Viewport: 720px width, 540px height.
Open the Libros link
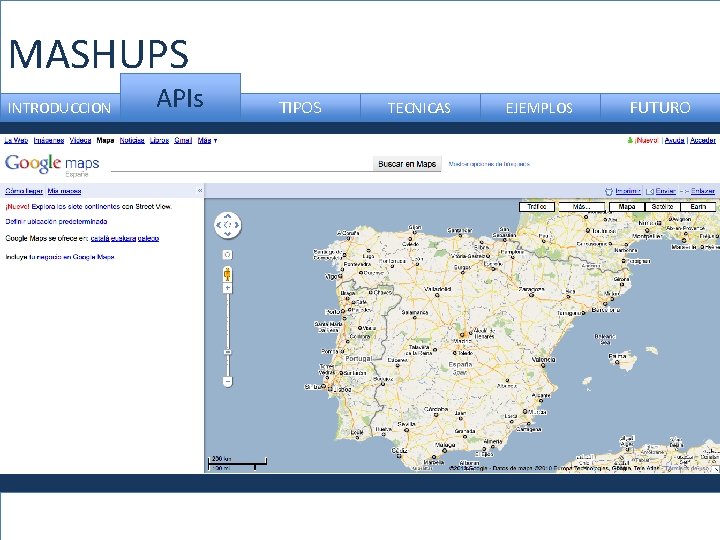pos(159,141)
